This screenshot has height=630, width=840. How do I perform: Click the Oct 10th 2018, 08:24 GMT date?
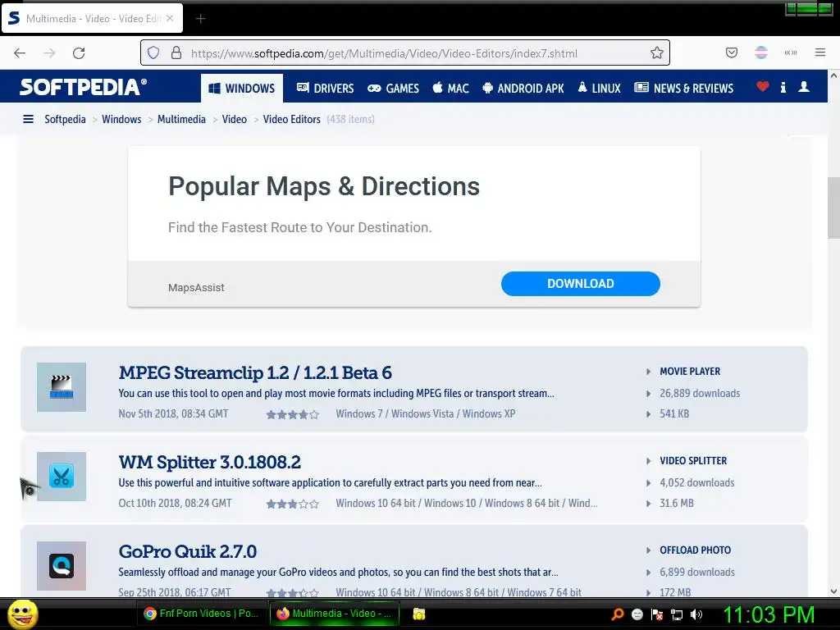tap(176, 503)
